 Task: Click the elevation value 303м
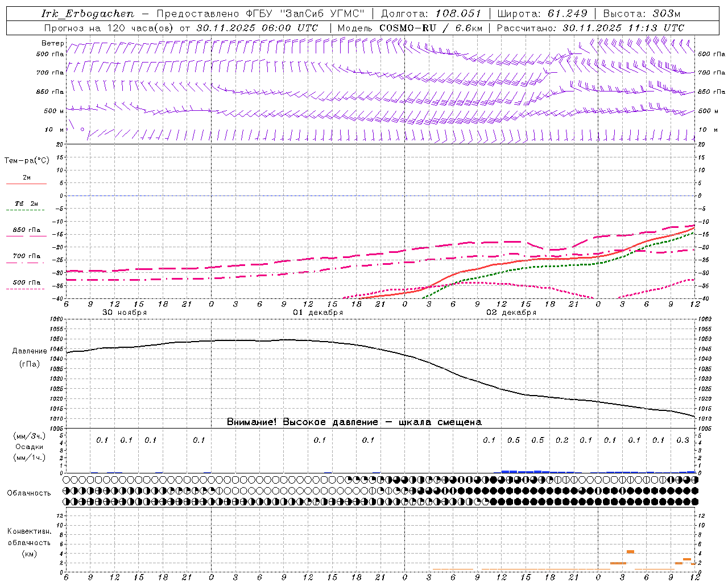[x=667, y=14]
